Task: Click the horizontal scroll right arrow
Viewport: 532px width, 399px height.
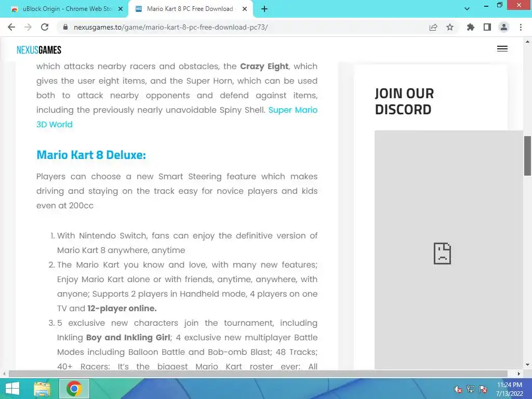Action: (519, 374)
